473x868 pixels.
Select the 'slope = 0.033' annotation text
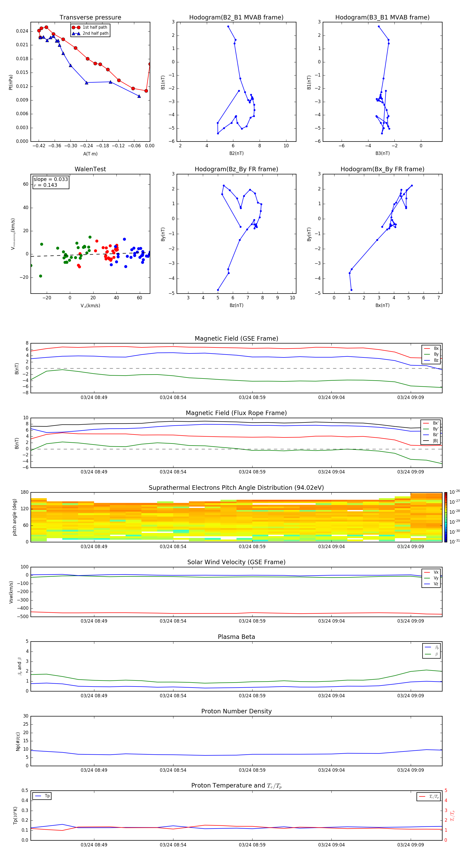pos(50,179)
